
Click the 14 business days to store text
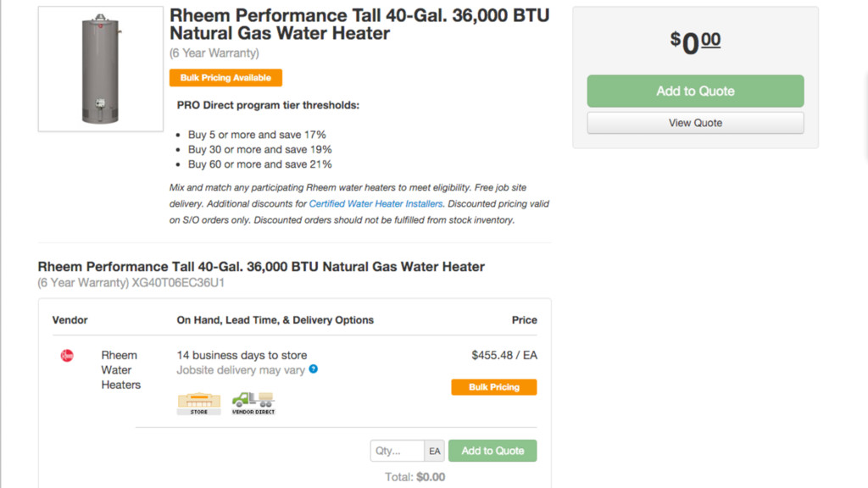(242, 355)
